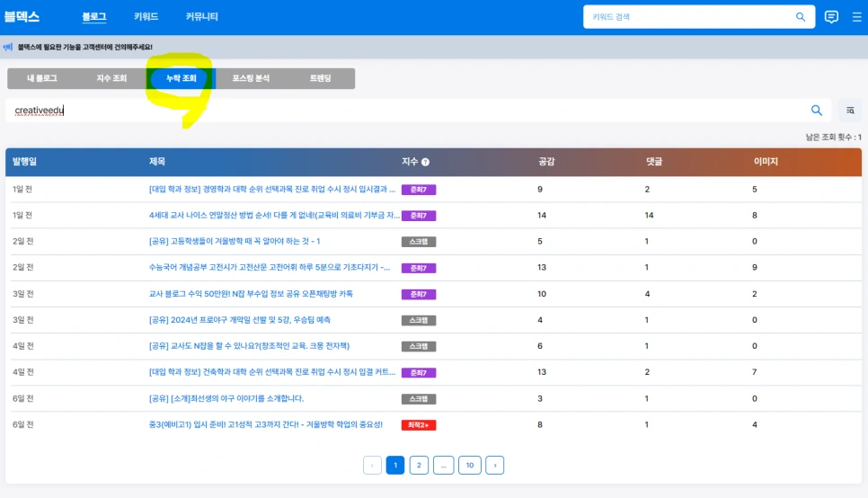Focus the 키워드 검색 input field
The height and width of the screenshot is (498, 868).
click(x=689, y=16)
